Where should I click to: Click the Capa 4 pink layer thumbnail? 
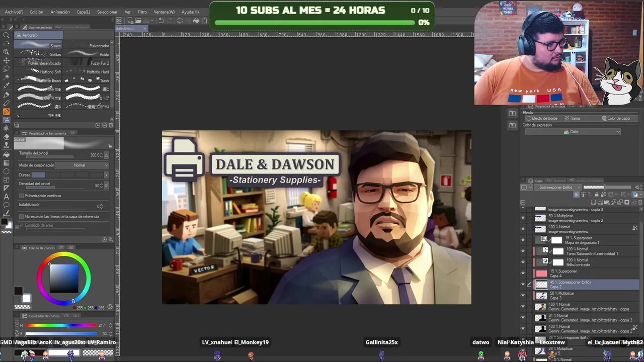click(541, 274)
